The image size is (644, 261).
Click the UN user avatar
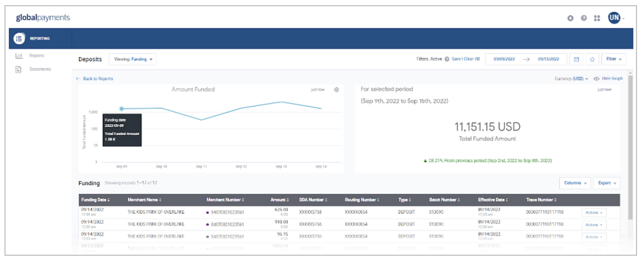point(614,18)
